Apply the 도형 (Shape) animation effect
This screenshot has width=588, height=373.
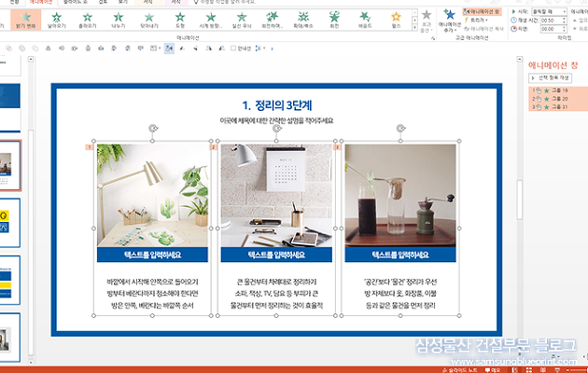click(x=180, y=20)
